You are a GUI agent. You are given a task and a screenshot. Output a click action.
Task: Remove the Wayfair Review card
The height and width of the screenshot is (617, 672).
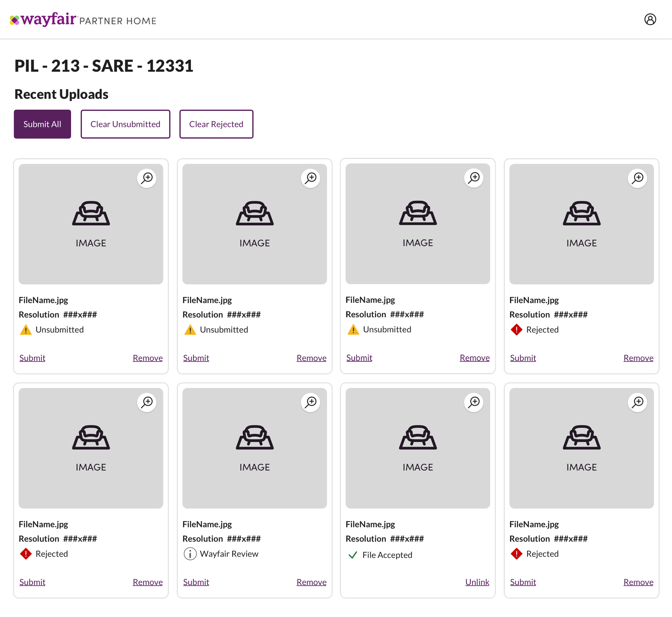click(x=311, y=582)
